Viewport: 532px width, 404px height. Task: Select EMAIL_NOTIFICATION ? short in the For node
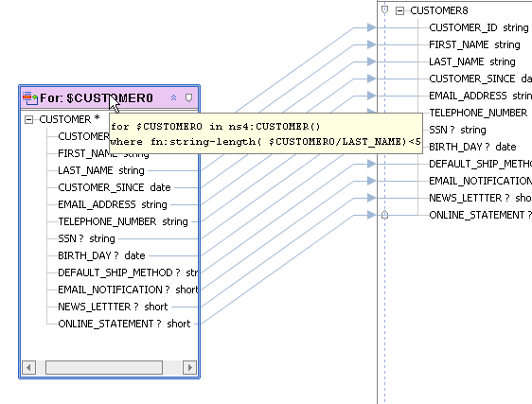pos(128,290)
